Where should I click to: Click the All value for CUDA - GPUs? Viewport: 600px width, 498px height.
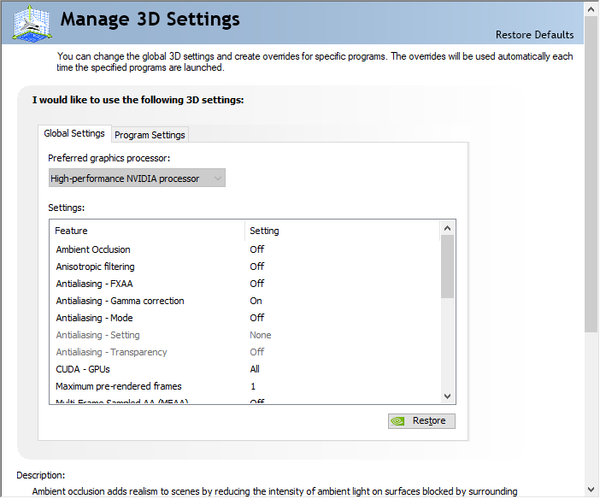[x=254, y=369]
